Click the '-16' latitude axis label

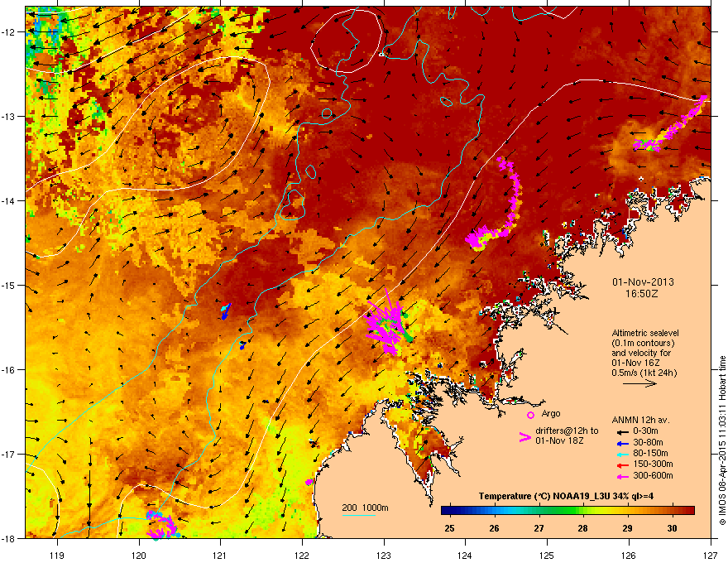[8, 370]
